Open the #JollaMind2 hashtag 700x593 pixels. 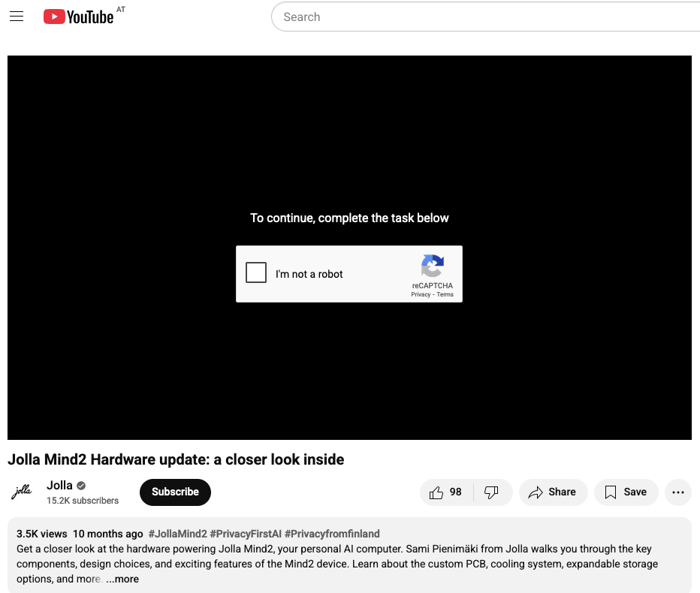point(177,534)
